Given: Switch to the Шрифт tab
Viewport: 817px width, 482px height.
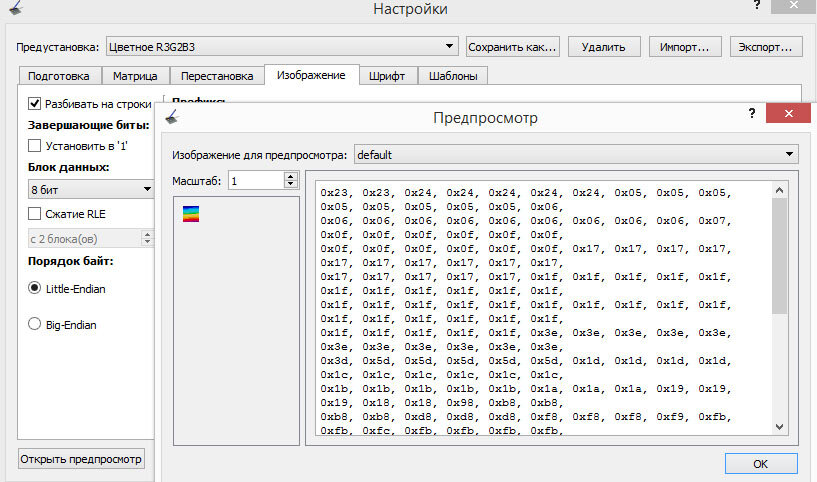Looking at the screenshot, I should tap(387, 76).
